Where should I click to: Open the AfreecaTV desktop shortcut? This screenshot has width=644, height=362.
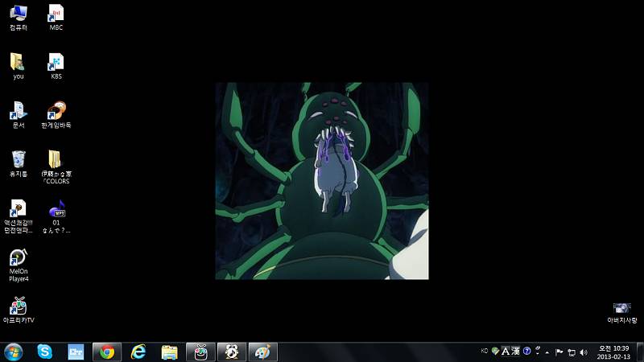click(x=18, y=306)
